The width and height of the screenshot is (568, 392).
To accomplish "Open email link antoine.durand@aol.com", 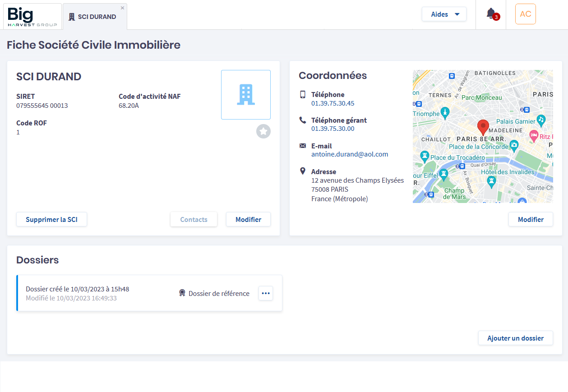I will 350,154.
